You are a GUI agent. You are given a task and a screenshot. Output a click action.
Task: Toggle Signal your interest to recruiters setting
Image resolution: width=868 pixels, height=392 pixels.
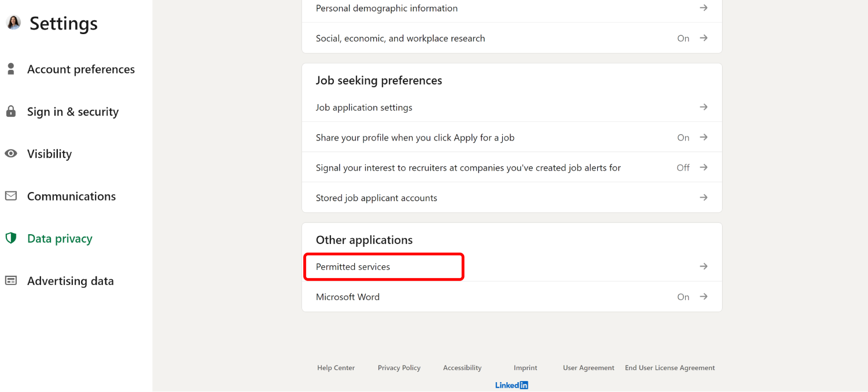click(x=683, y=168)
